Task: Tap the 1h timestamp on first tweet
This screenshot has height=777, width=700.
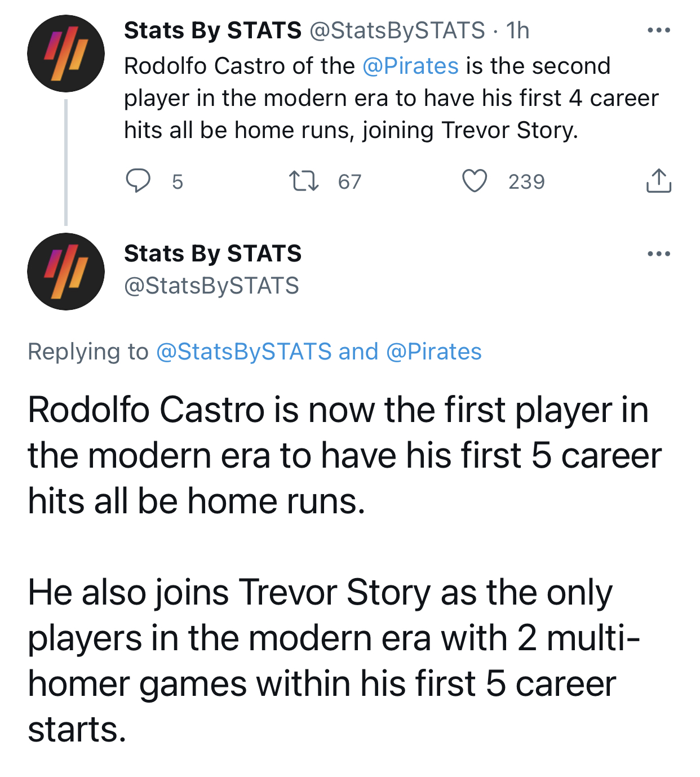Action: (517, 30)
